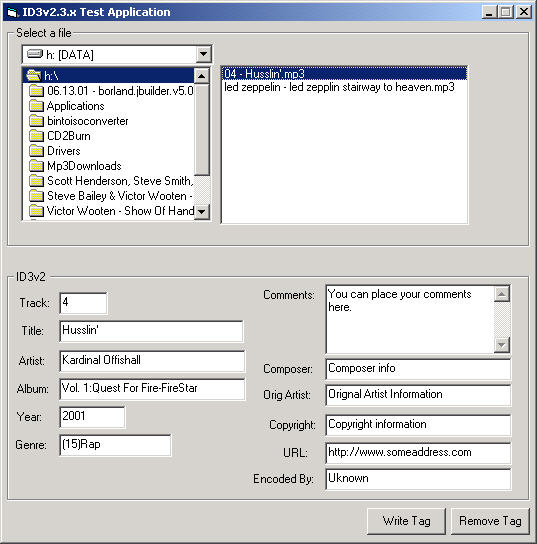Focus the Title field containing Husslin'

152,331
